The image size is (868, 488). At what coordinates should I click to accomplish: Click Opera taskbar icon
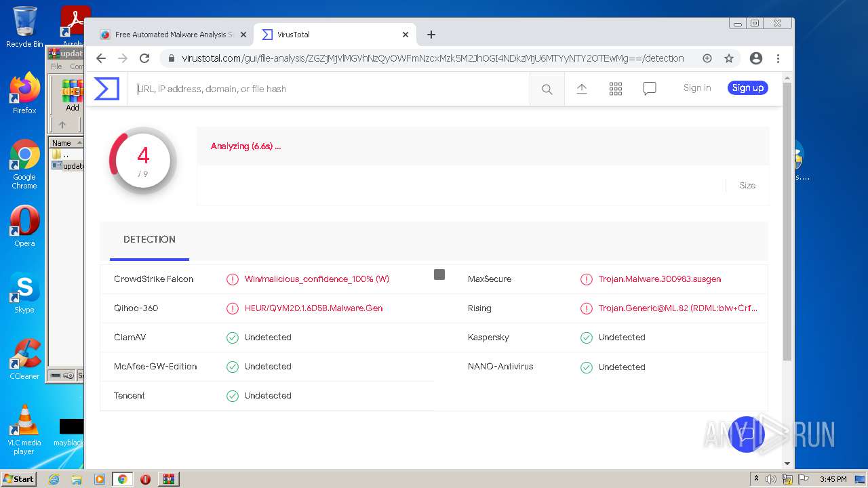(x=145, y=479)
